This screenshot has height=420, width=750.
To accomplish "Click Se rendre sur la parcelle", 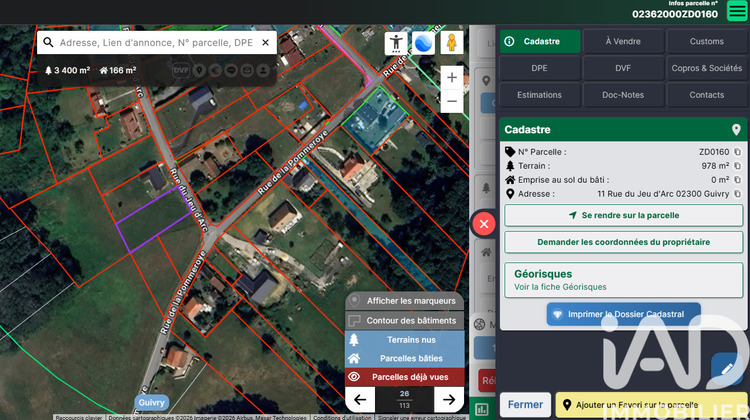I will coord(623,215).
